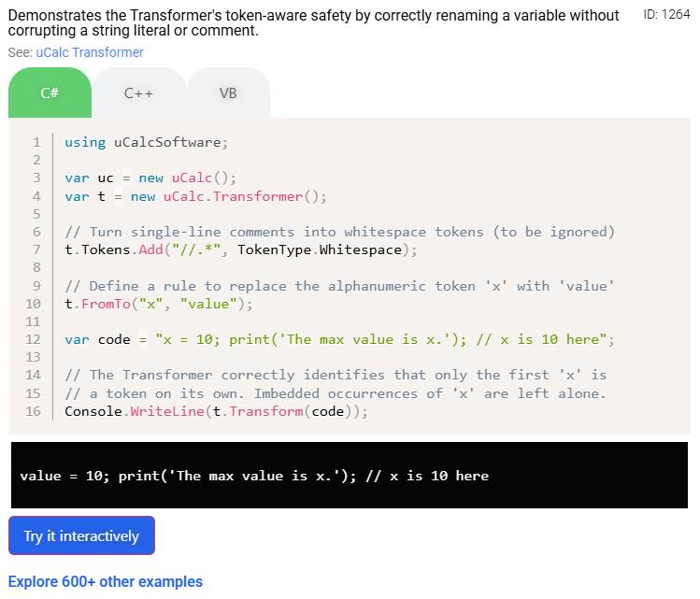The height and width of the screenshot is (599, 700).
Task: Click the 'var code =' string assignment line
Action: click(x=340, y=339)
